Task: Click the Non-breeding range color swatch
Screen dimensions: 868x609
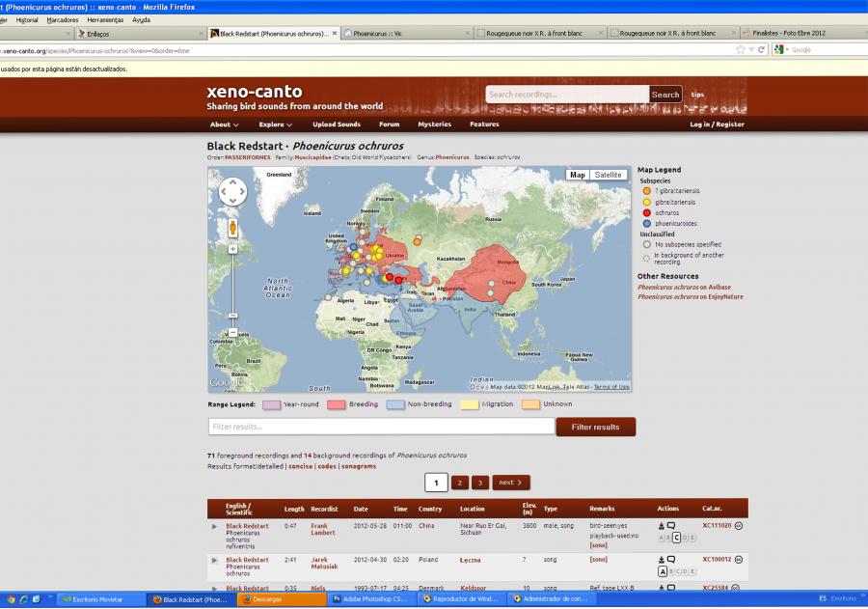Action: 395,405
